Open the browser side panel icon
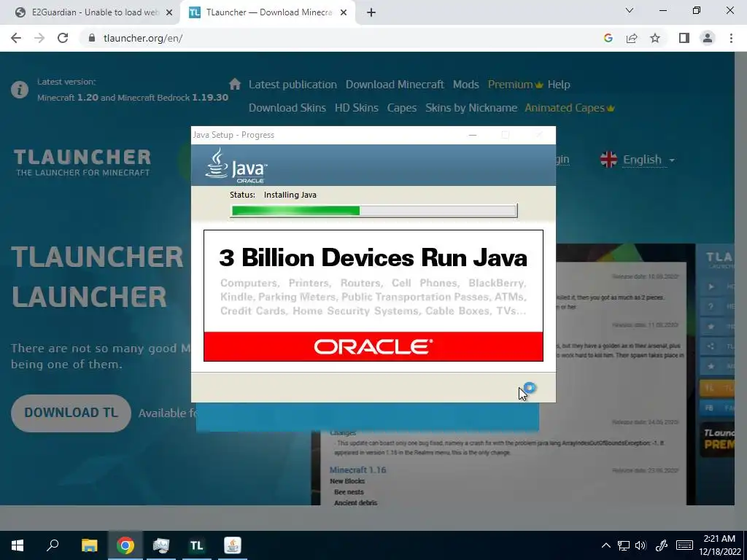 [x=684, y=38]
